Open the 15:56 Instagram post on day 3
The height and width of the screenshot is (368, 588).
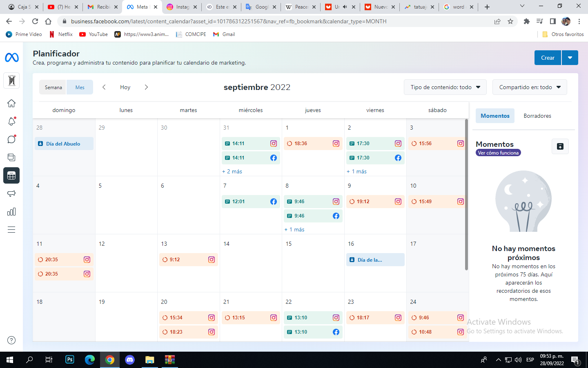(437, 144)
